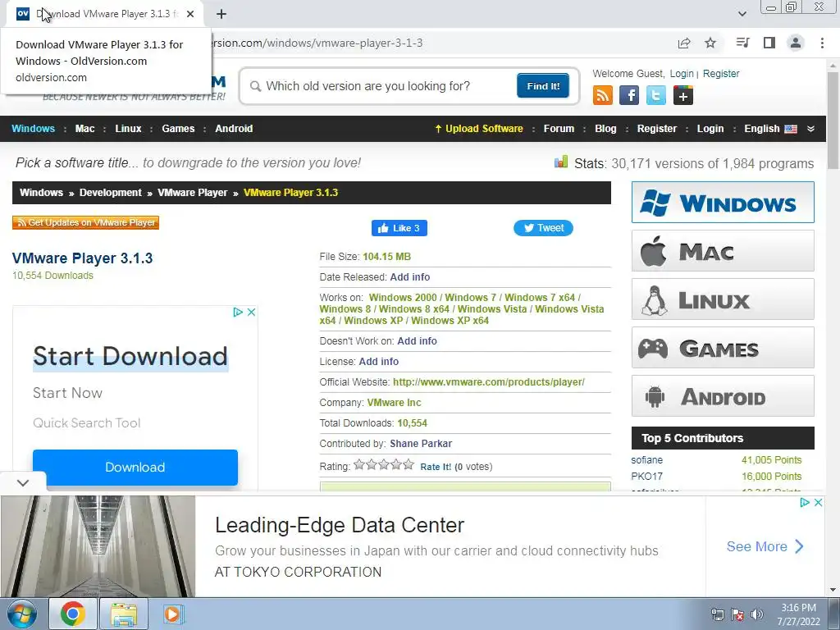Open the large Linux category banner

coord(723,299)
